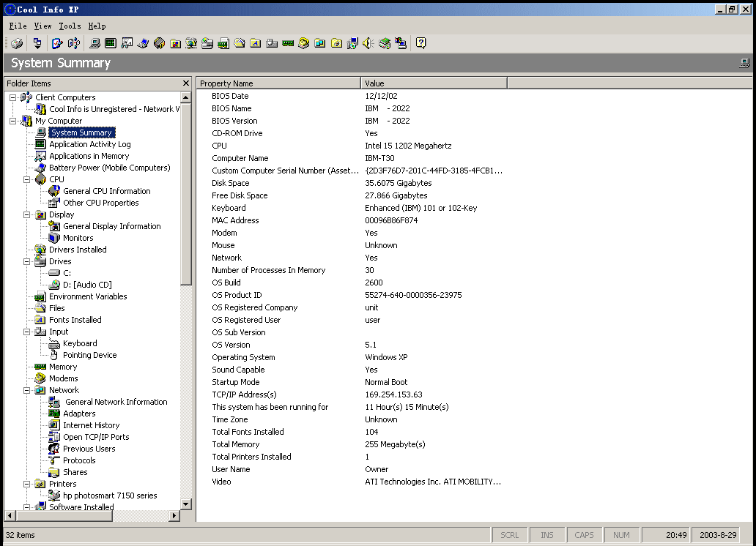
Task: Open the View menu
Action: [x=43, y=26]
